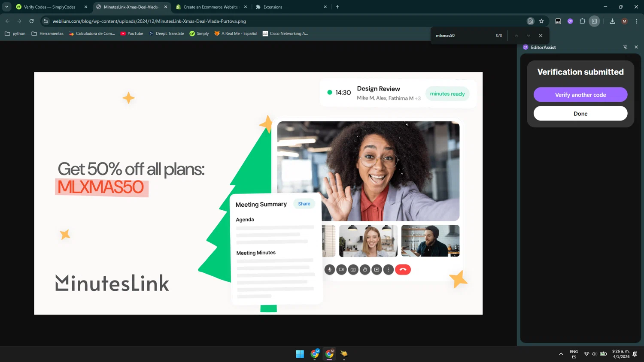Select the MinutesLink-Xmas-Deal tab

131,7
